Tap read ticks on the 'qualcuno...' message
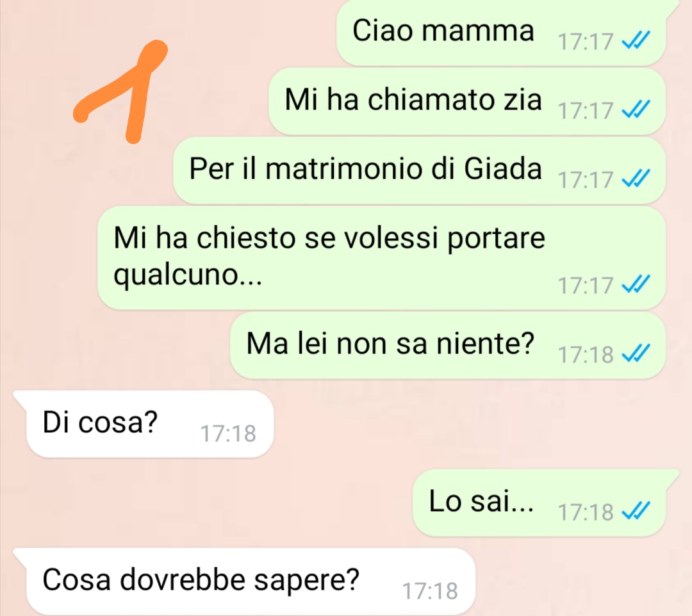 (x=636, y=284)
